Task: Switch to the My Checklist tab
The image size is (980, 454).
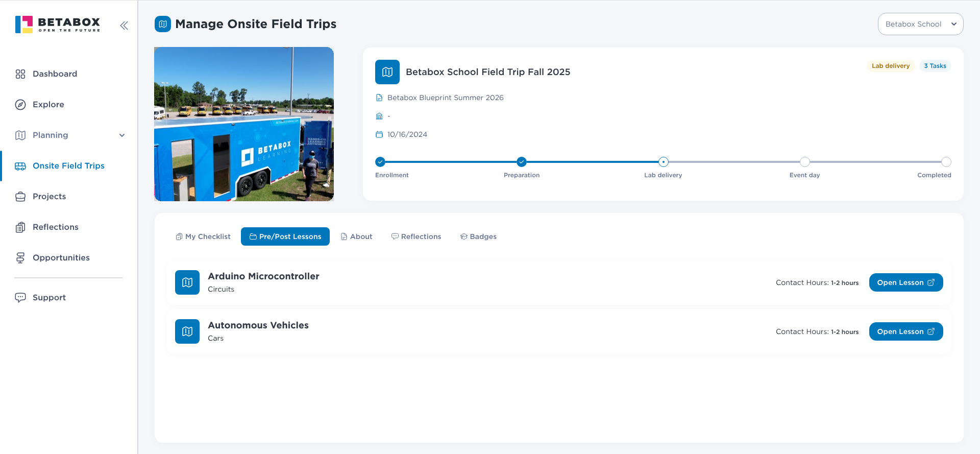Action: point(203,236)
